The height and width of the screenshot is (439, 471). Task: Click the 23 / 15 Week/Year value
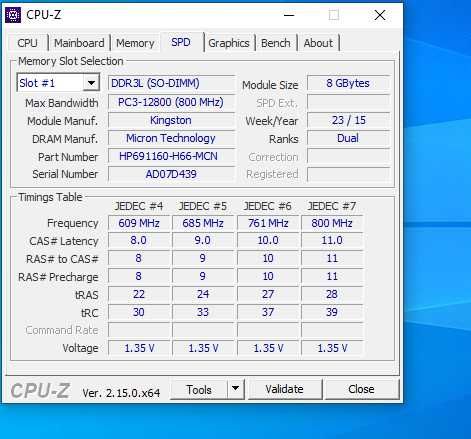click(348, 120)
